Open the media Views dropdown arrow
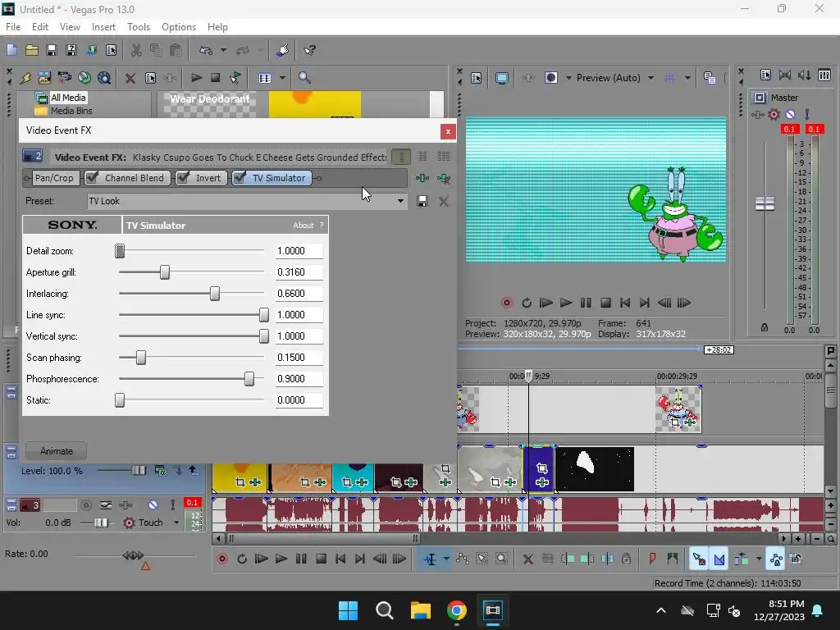This screenshot has width=840, height=630. pyautogui.click(x=282, y=78)
